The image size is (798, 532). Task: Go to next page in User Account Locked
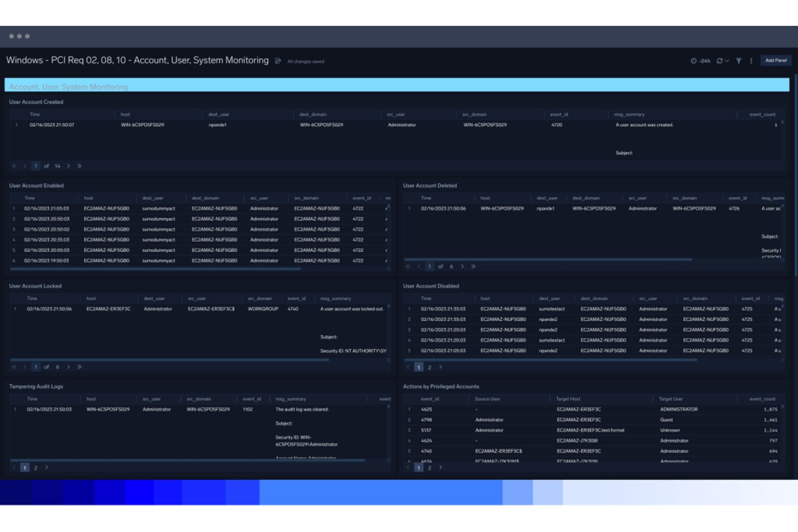pyautogui.click(x=68, y=367)
